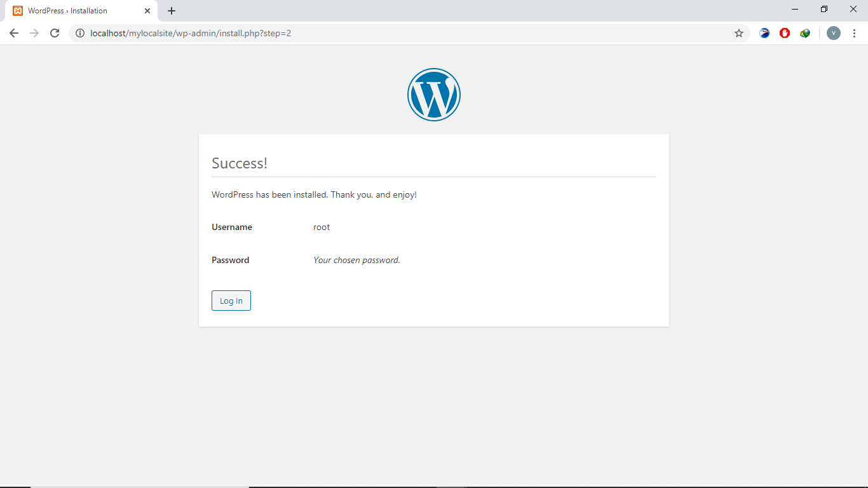Click "Your chosen password." text
This screenshot has height=488, width=868.
click(356, 260)
